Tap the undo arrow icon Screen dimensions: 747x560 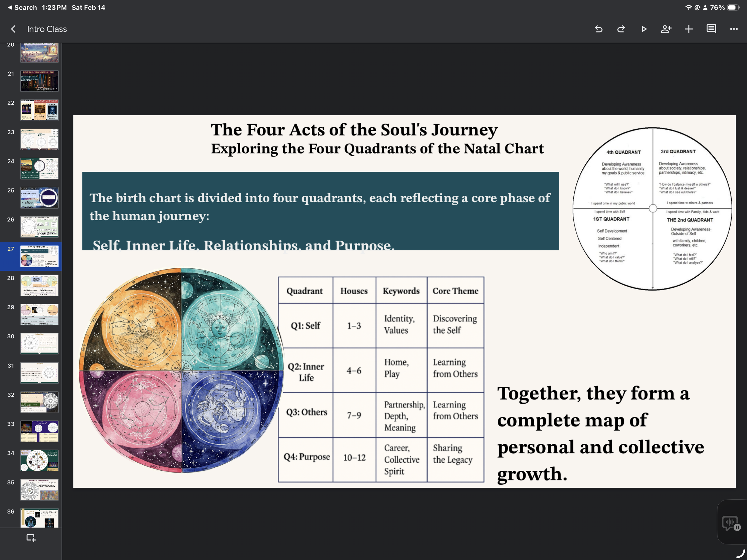[598, 29]
